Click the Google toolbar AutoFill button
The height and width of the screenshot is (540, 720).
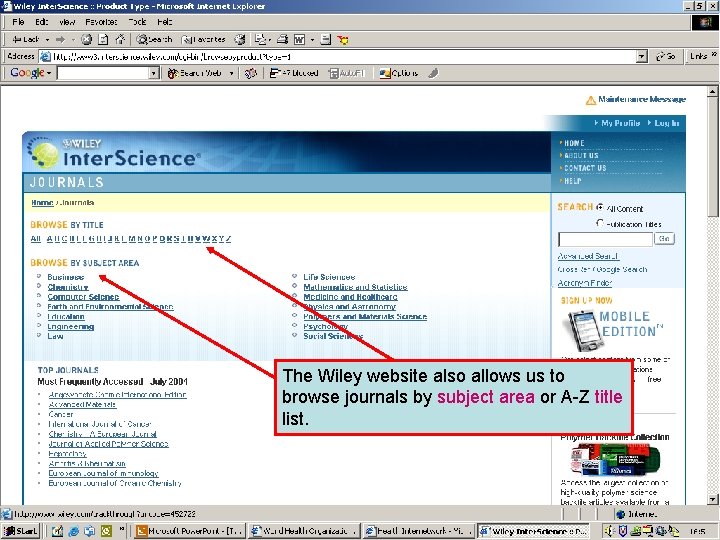point(347,73)
